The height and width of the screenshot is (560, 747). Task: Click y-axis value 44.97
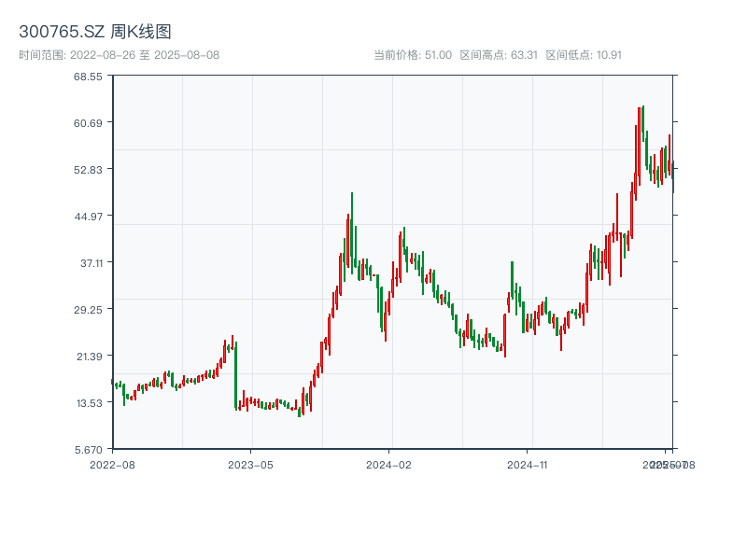(x=88, y=217)
